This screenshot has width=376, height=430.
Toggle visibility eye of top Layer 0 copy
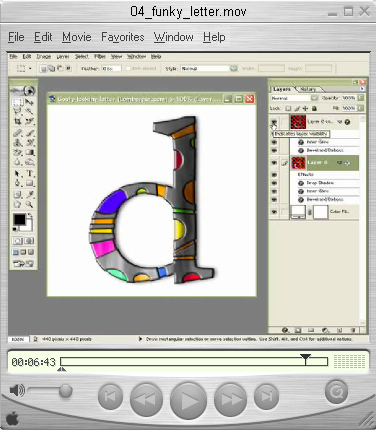(274, 122)
